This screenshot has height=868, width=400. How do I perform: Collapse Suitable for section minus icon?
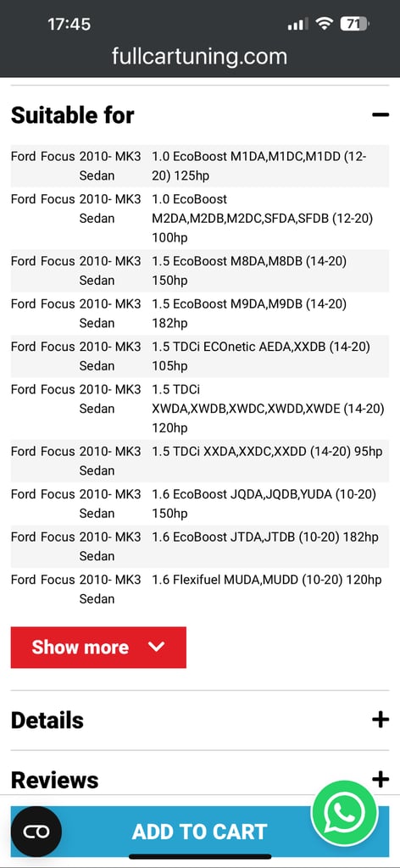381,115
